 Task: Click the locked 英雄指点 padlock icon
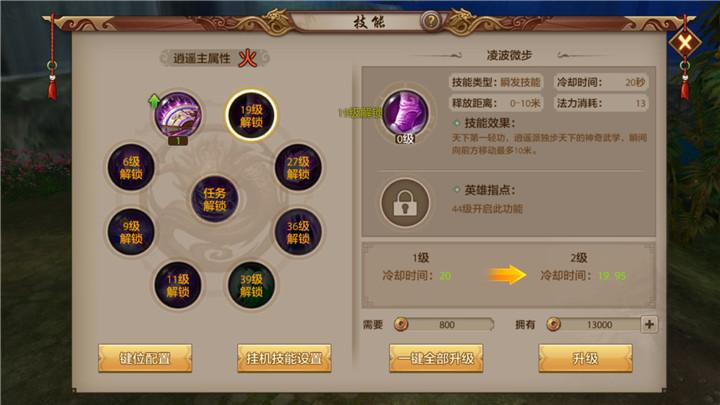tap(405, 202)
